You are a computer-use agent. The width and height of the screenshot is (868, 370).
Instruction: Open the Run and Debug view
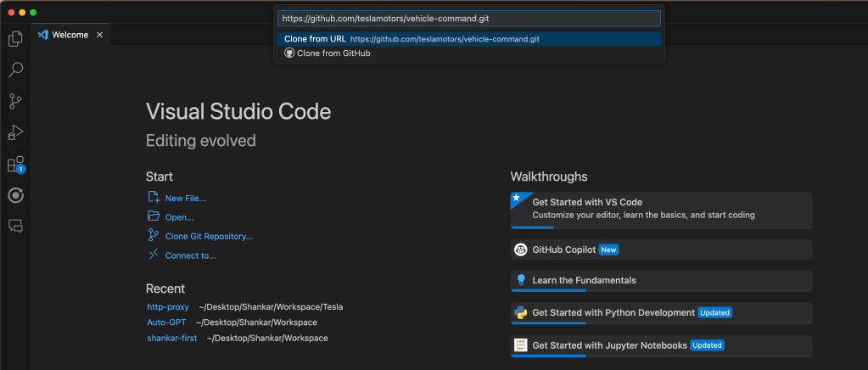coord(15,132)
